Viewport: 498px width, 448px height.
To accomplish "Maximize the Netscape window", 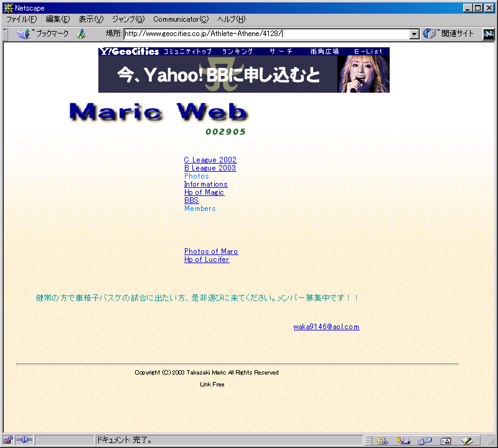I will [477, 8].
